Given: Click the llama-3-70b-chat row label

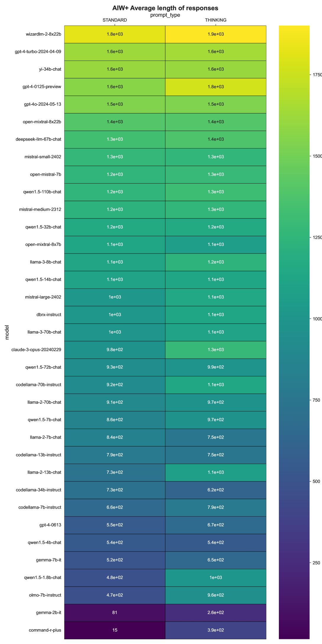Looking at the screenshot, I should click(44, 332).
